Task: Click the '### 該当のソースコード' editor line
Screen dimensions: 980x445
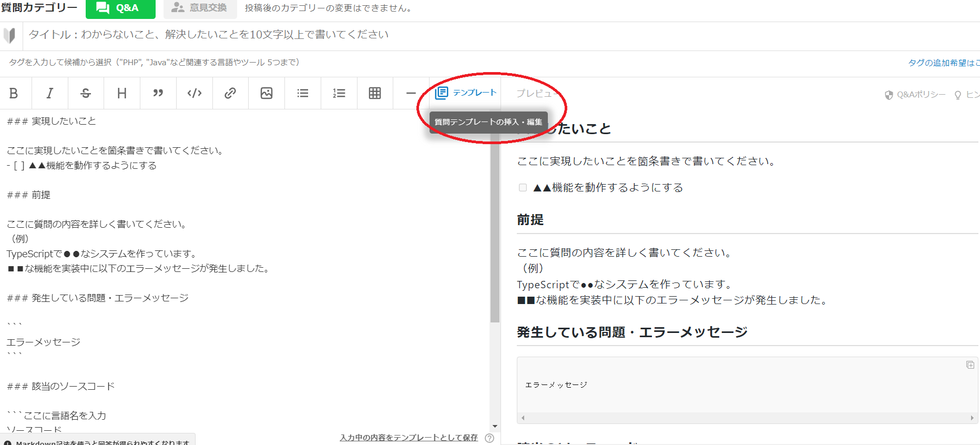Action: coord(60,387)
